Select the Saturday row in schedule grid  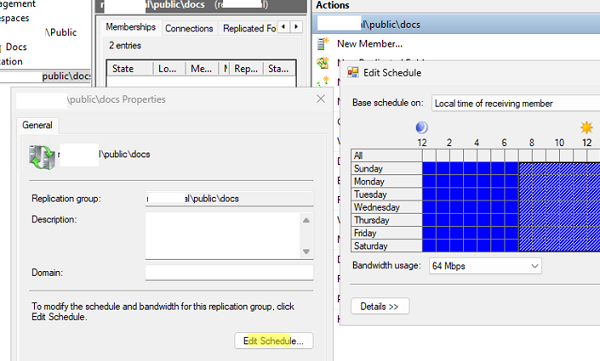point(386,246)
